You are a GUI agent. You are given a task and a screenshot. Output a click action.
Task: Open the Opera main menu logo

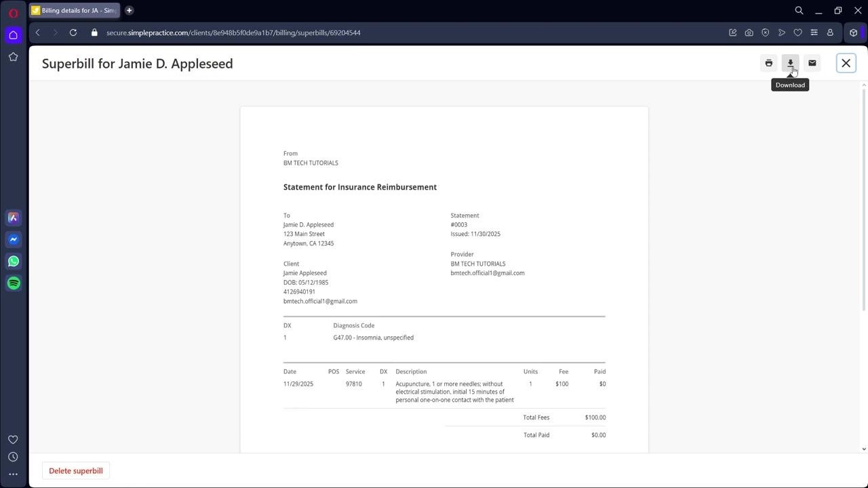(x=13, y=12)
